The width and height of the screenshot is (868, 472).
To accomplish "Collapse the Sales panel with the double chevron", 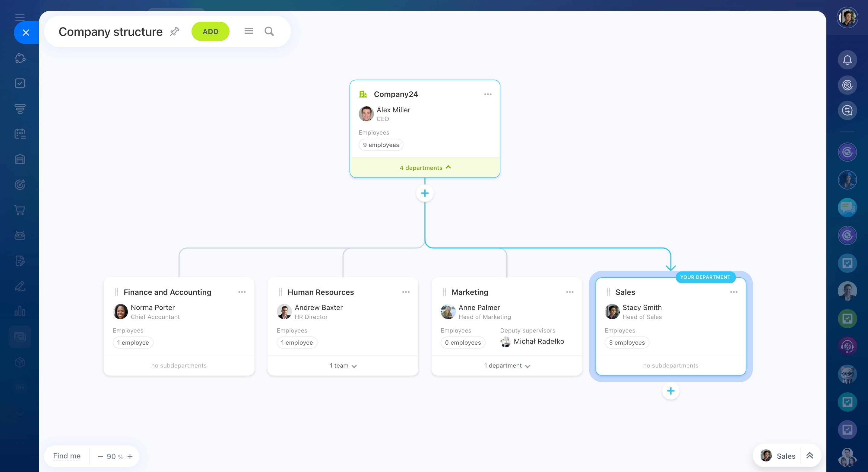I will 809,456.
